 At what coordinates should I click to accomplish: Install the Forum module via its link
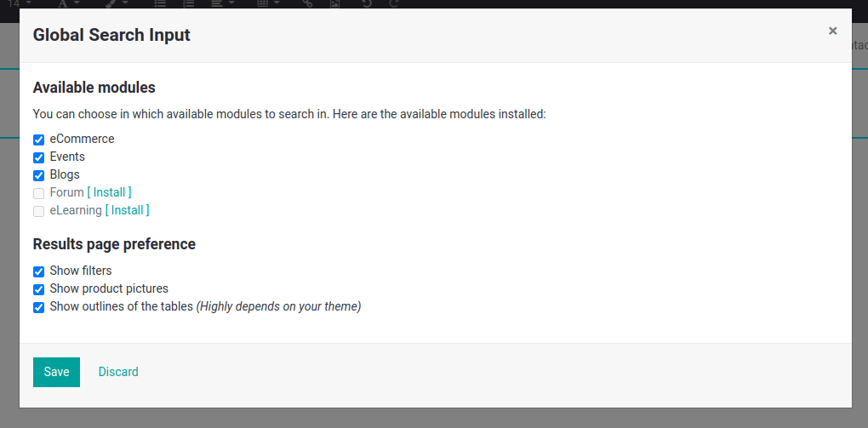(109, 192)
